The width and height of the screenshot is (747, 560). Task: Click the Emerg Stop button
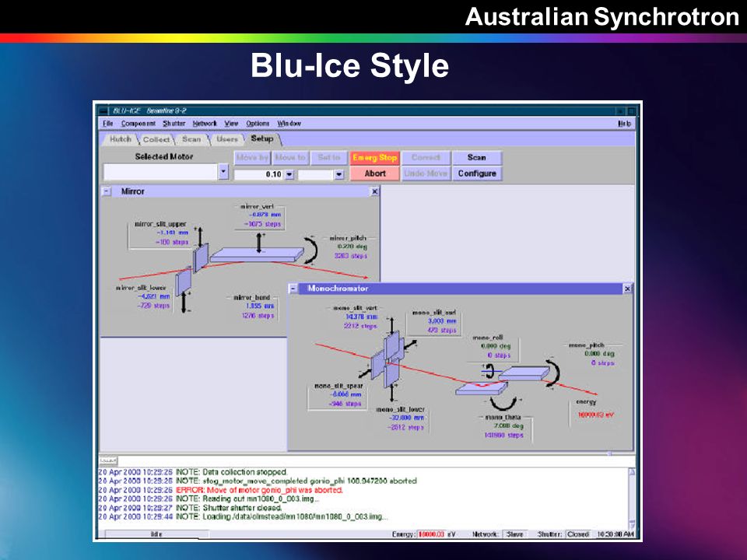coord(374,158)
